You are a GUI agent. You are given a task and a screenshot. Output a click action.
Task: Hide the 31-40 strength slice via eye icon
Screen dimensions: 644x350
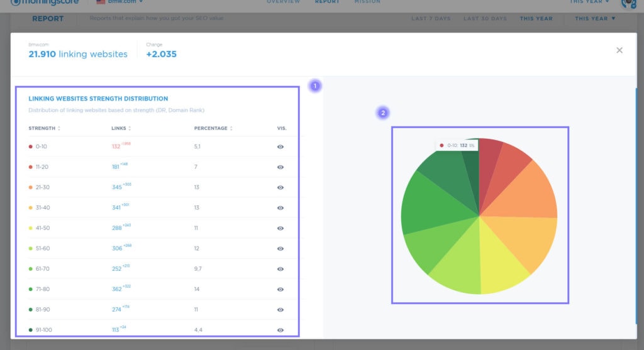(x=280, y=208)
